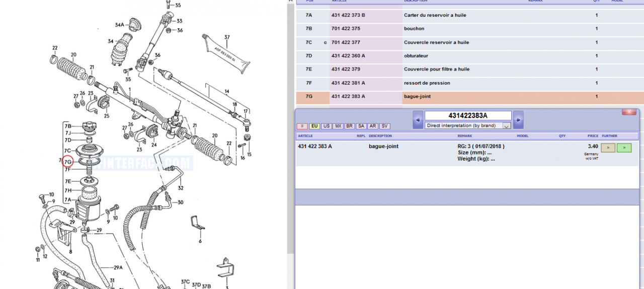
Task: Click the small red list icon before EU
Action: pyautogui.click(x=302, y=126)
